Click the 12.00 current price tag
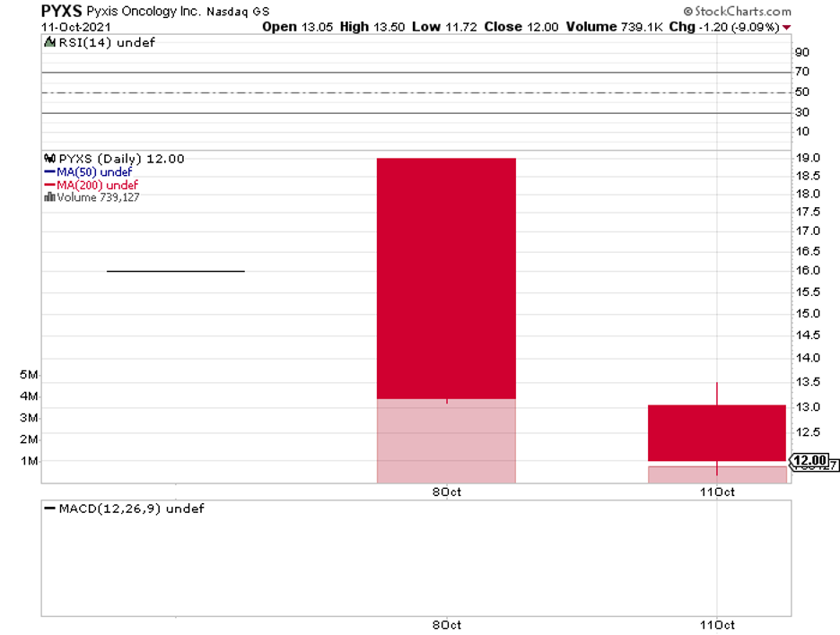Image resolution: width=840 pixels, height=635 pixels. click(809, 460)
